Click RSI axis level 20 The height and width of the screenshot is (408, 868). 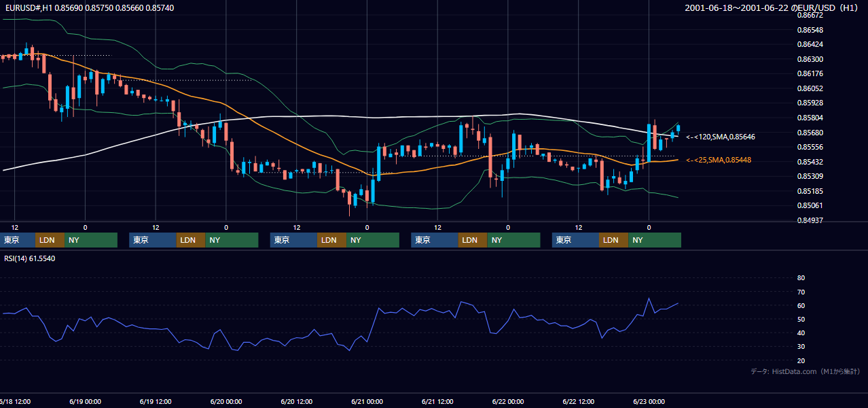tap(801, 360)
